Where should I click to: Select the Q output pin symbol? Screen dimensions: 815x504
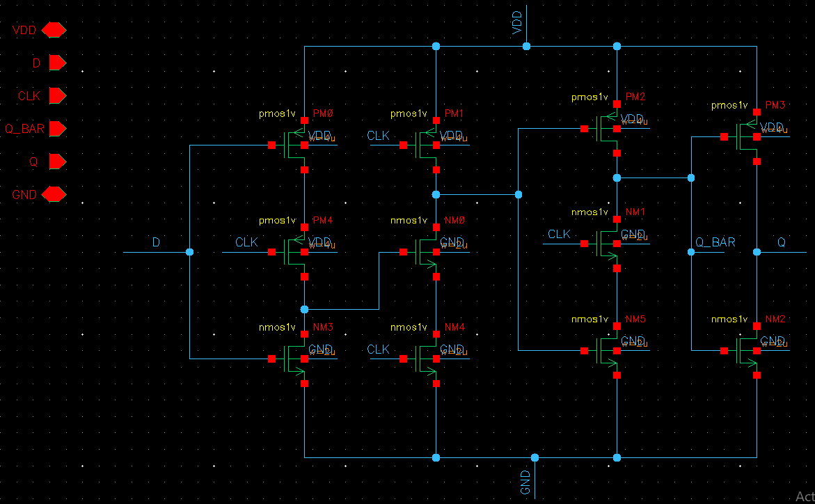58,162
